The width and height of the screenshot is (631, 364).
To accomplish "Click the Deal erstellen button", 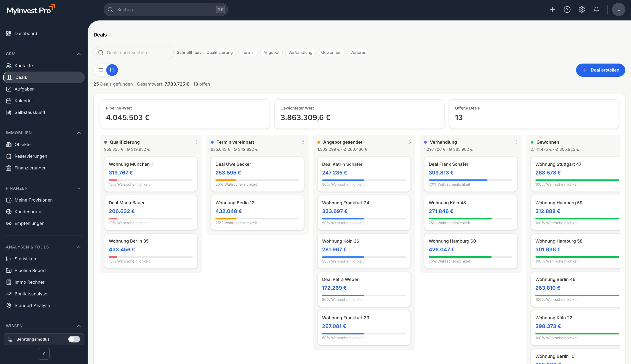I will click(600, 70).
